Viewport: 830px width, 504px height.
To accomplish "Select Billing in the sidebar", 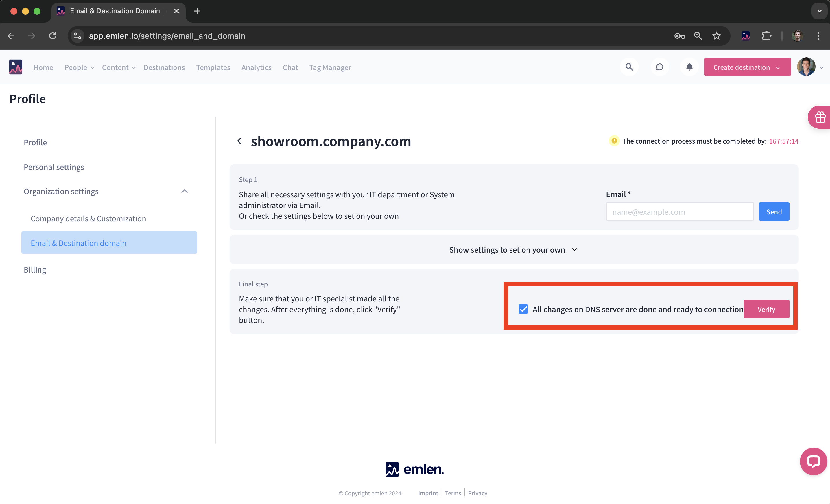I will pyautogui.click(x=35, y=270).
